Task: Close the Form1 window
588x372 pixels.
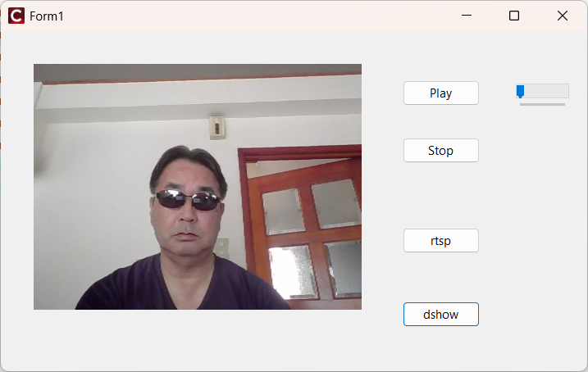Action: [562, 16]
